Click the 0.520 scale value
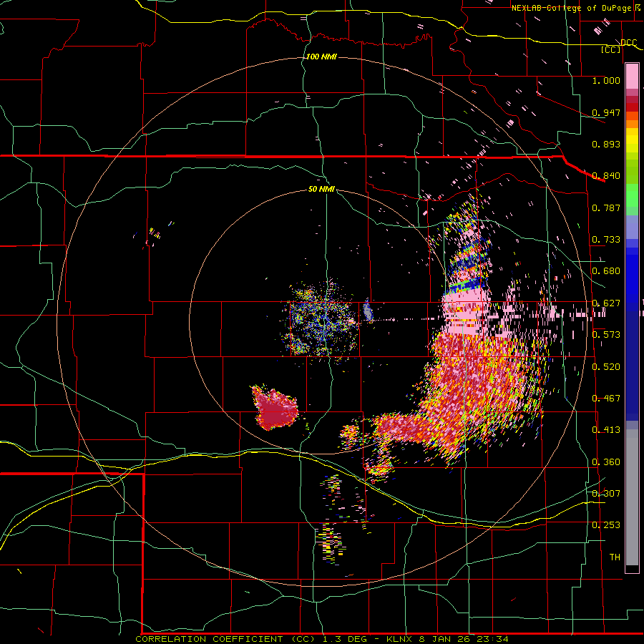This screenshot has width=644, height=644. [606, 367]
